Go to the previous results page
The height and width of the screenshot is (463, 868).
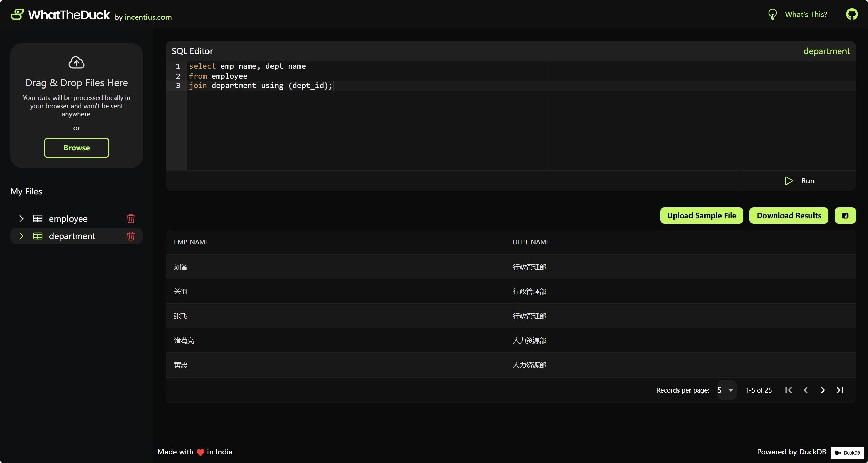click(x=806, y=390)
